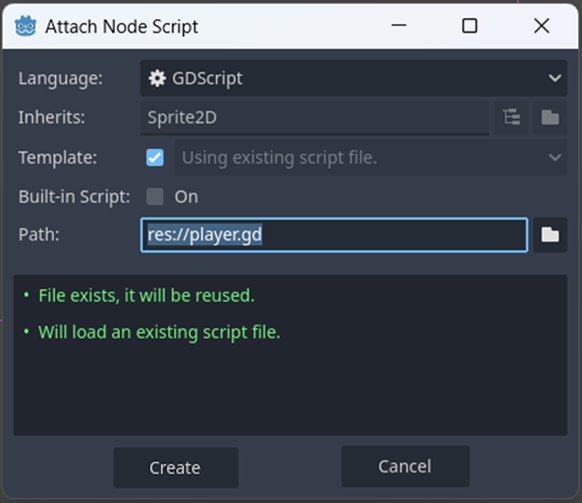Image resolution: width=582 pixels, height=503 pixels.
Task: Browse for script path with folder icon
Action: 550,235
